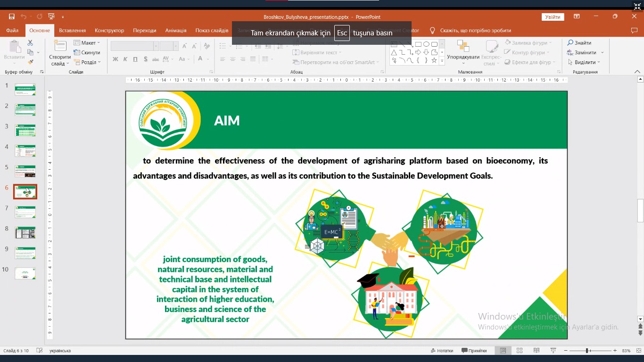Screen dimensions: 644x362
Task: Open the Упорядкувати arrange menu
Action: [463, 52]
